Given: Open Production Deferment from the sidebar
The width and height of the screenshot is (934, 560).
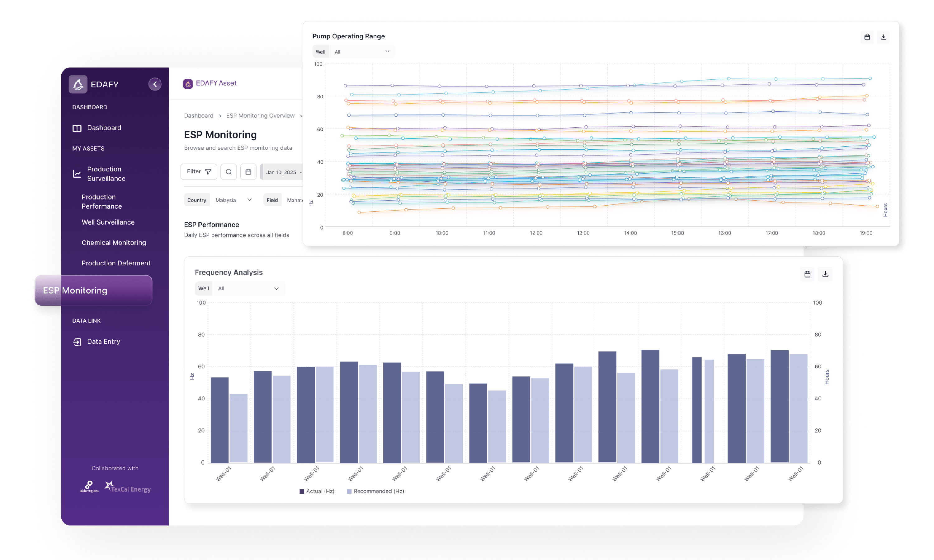Looking at the screenshot, I should point(116,263).
